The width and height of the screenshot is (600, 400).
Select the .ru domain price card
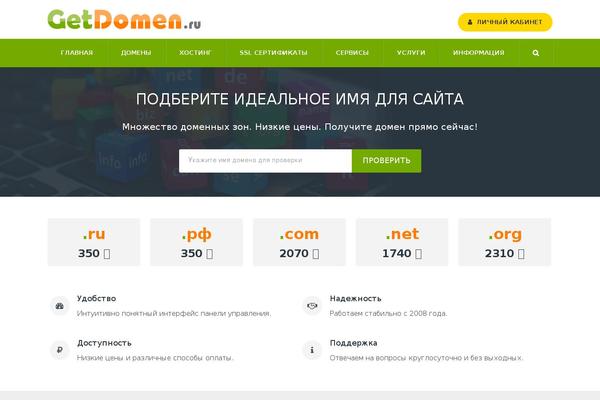94,242
